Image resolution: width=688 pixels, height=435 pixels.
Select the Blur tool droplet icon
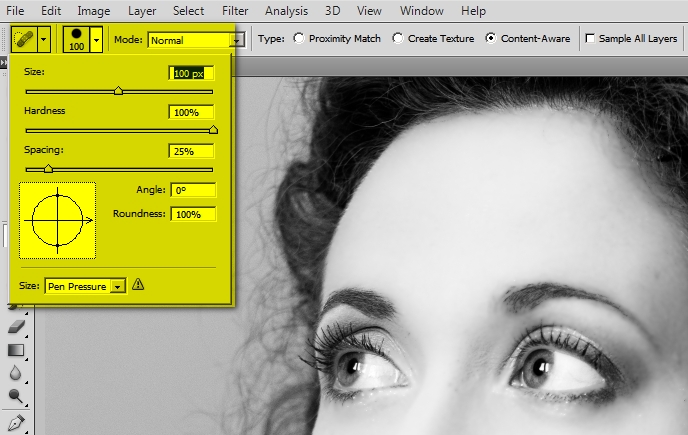[x=15, y=373]
